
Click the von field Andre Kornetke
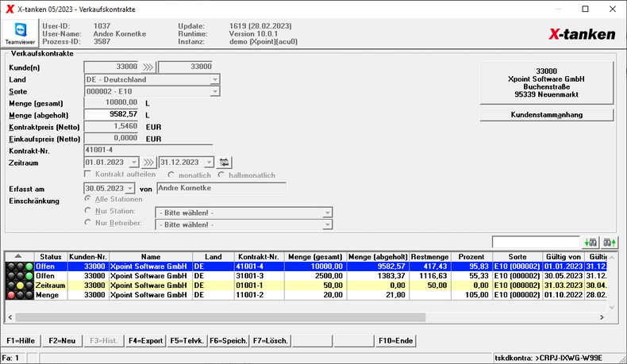tap(221, 188)
